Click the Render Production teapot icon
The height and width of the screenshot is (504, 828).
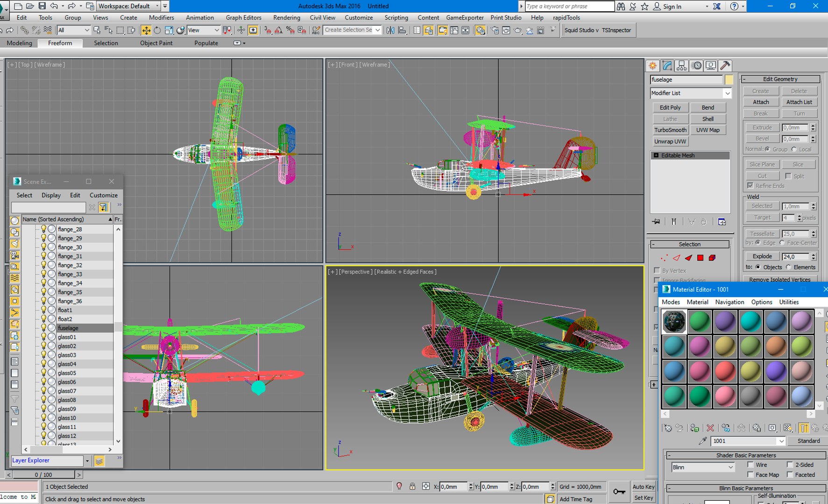pos(518,30)
